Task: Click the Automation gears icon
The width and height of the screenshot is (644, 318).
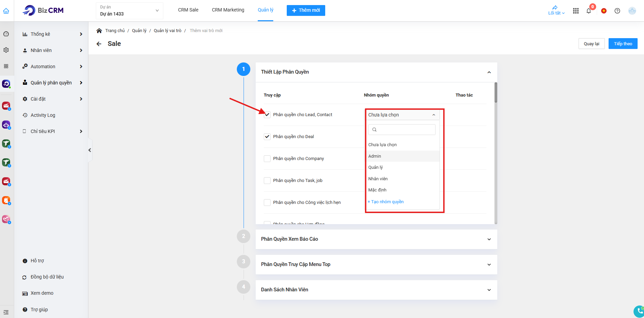Action: click(x=25, y=67)
